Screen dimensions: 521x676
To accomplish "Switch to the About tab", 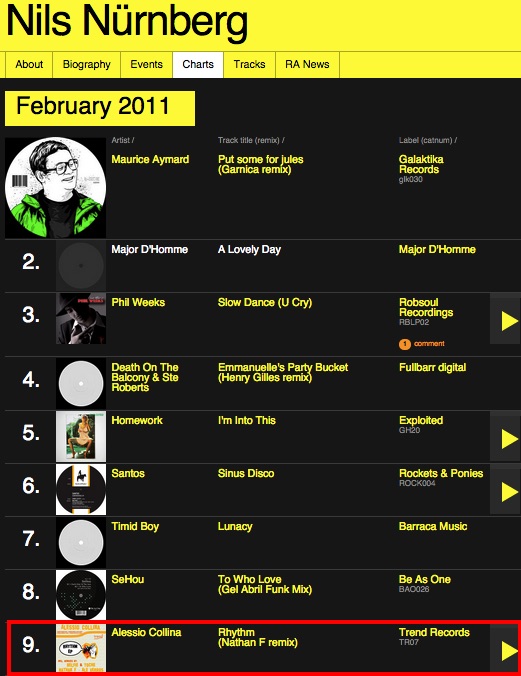I will click(29, 65).
